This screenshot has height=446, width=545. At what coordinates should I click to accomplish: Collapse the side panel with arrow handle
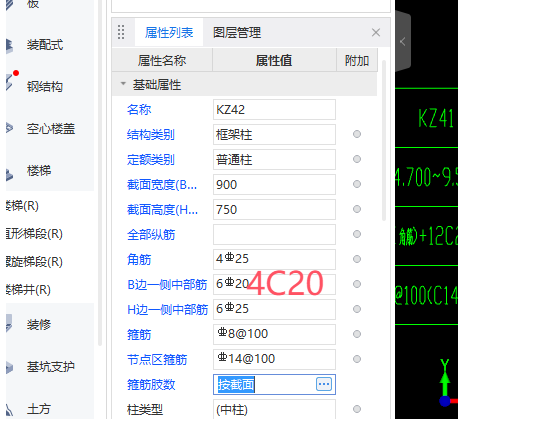(x=402, y=42)
